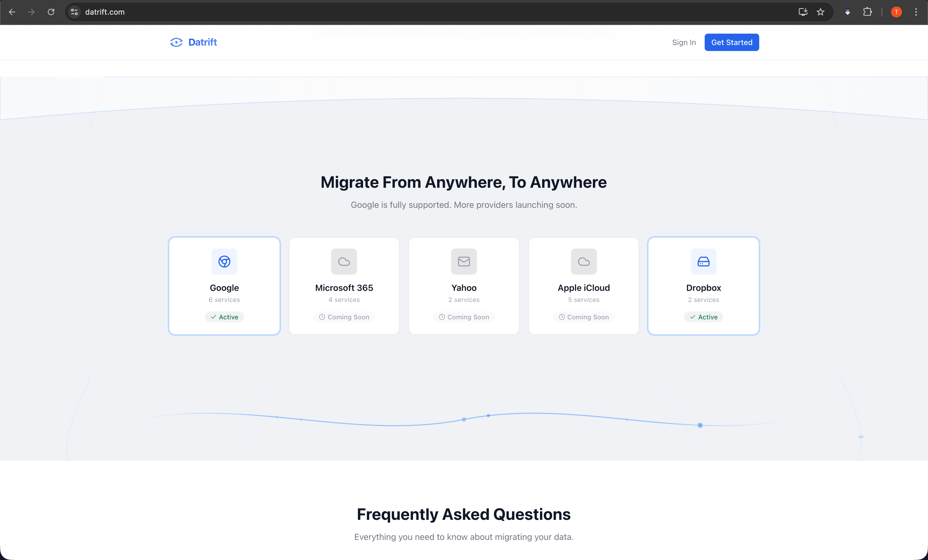Click the Datrift eye logo icon
The image size is (928, 560).
click(176, 42)
